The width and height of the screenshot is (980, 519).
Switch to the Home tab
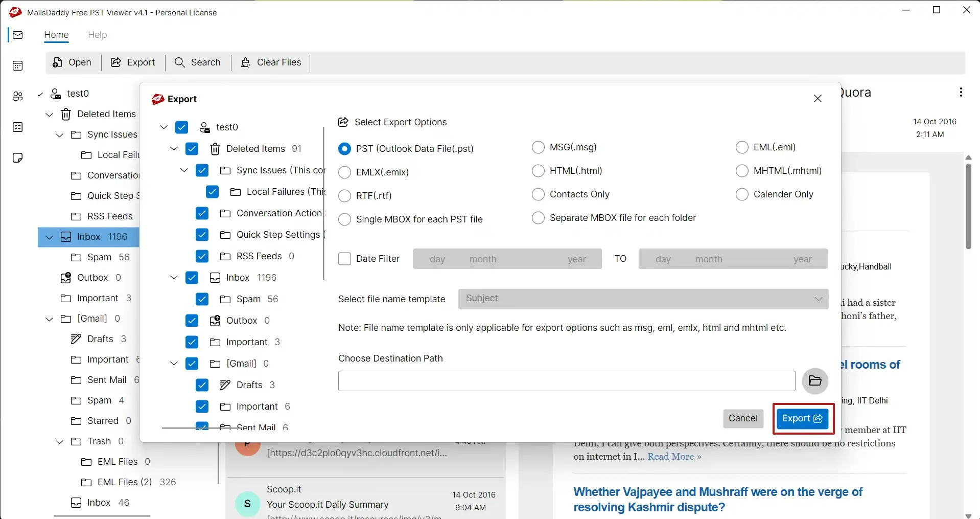(x=56, y=35)
